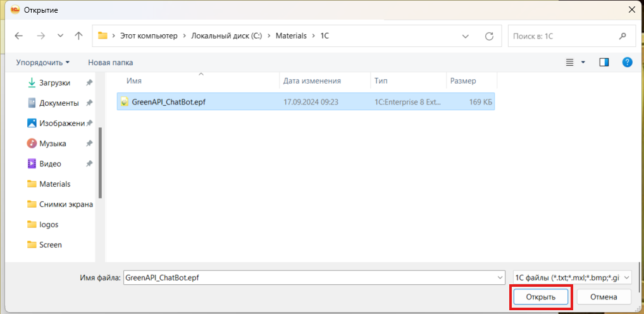Click the view layout icon

coord(569,62)
